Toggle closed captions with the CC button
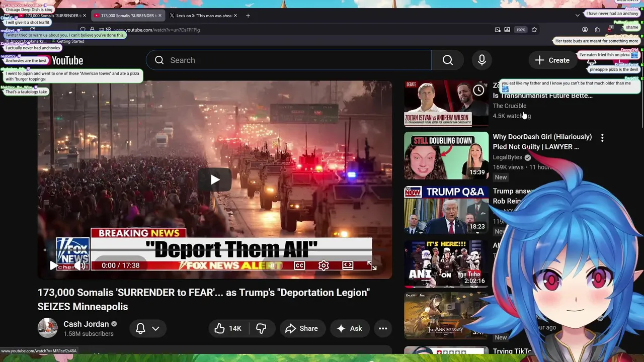 pos(299,265)
